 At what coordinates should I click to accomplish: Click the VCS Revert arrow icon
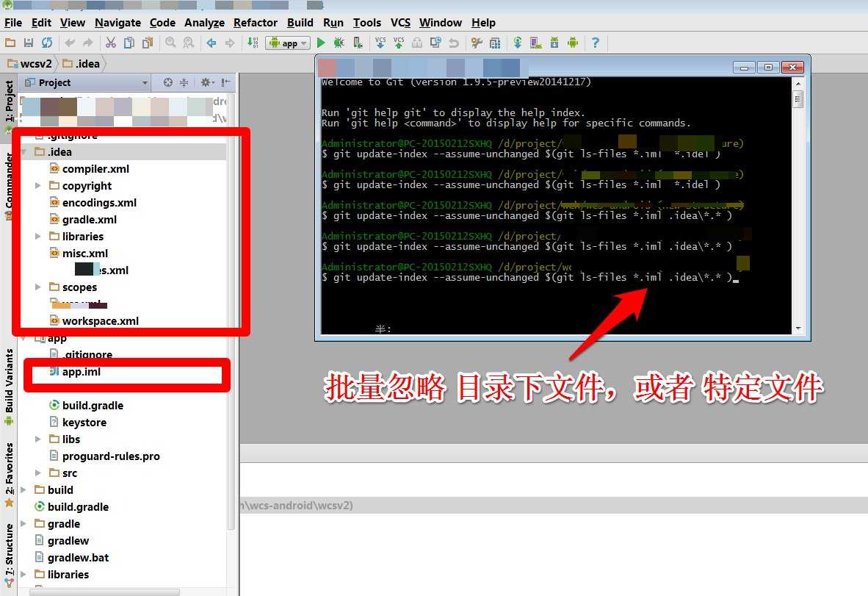pos(454,43)
